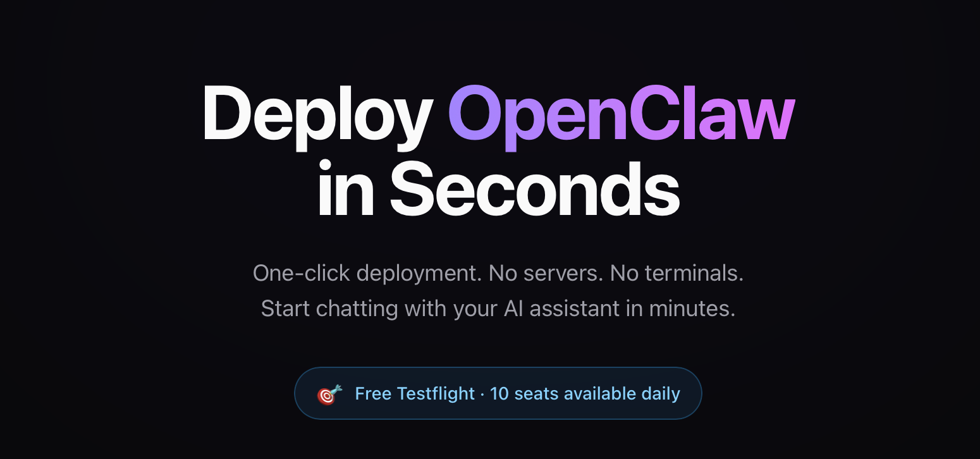Click 'Start chatting' in the second subtitle line

click(329, 309)
